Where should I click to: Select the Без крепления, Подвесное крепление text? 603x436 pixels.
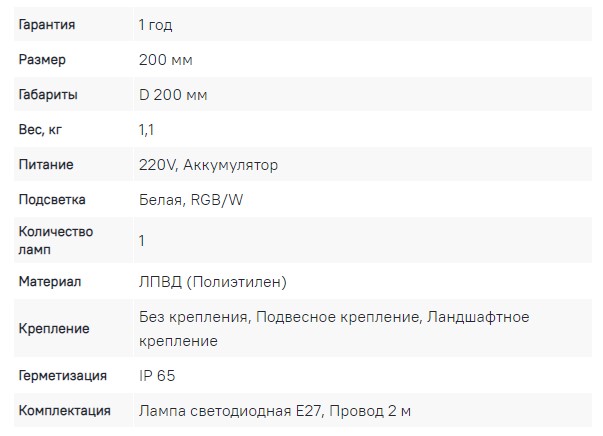click(279, 317)
